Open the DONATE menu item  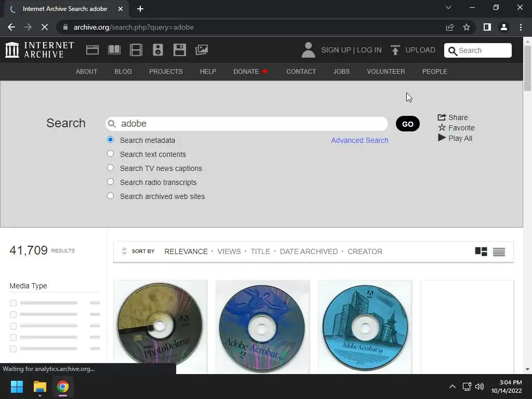[250, 72]
